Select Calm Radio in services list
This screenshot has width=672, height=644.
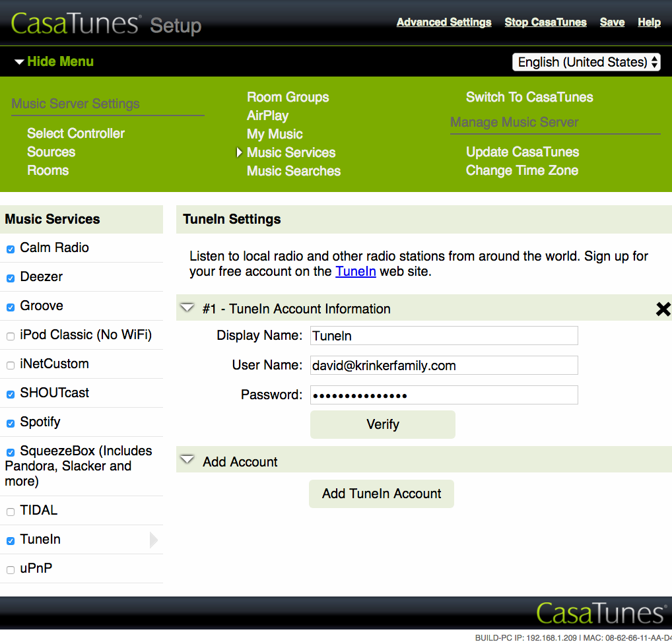coord(54,247)
